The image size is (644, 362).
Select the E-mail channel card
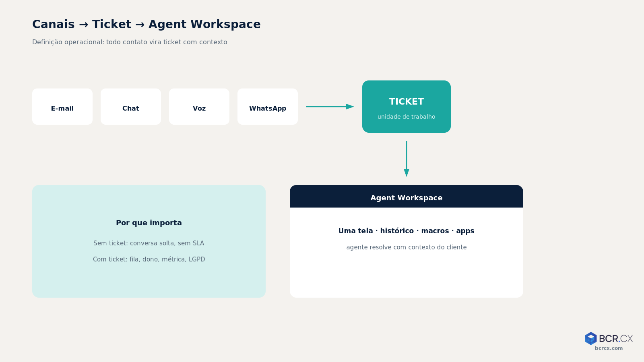point(62,107)
